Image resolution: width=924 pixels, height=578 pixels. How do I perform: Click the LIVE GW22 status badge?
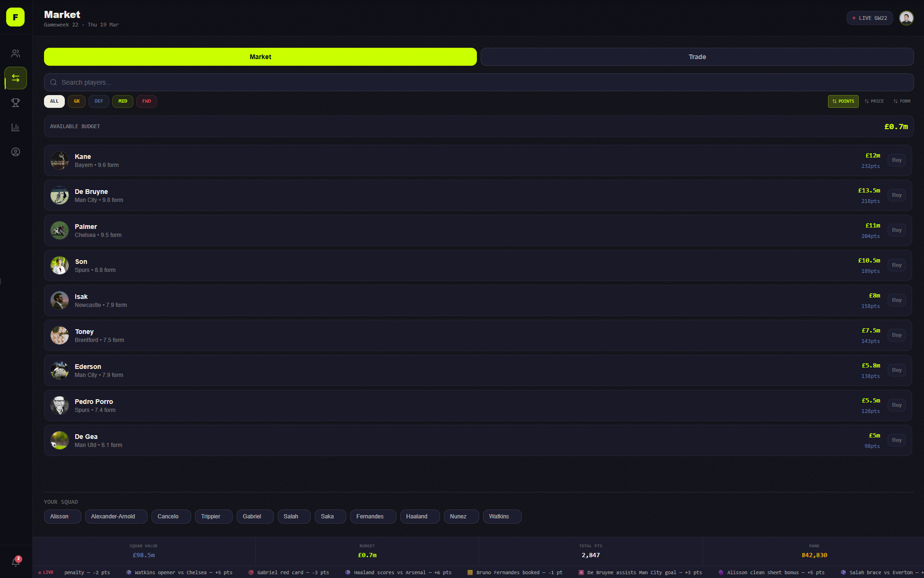870,18
